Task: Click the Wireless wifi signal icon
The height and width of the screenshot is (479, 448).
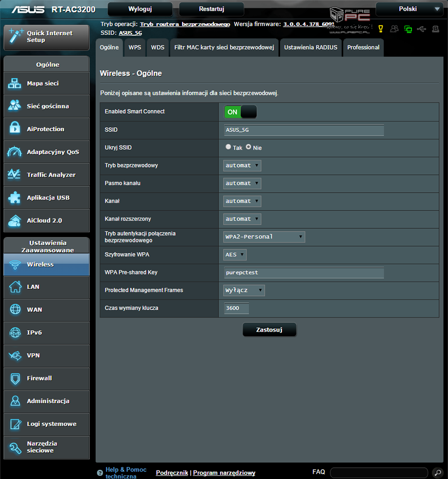Action: point(15,265)
